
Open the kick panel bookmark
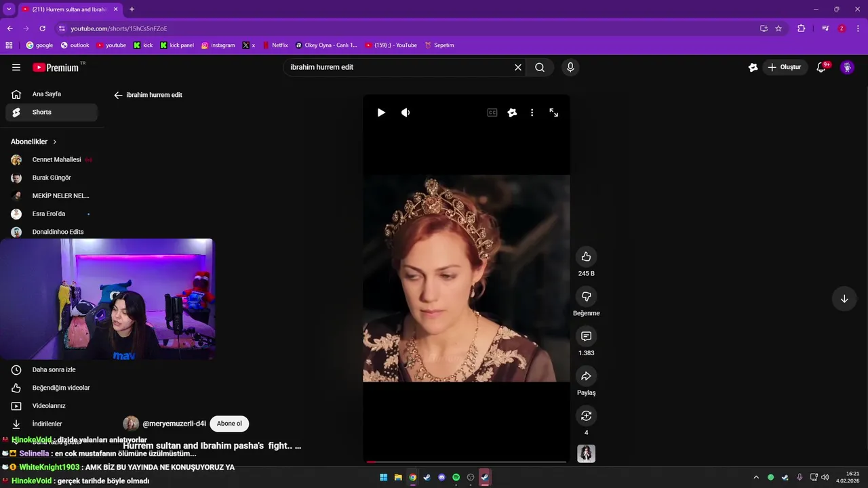(x=177, y=45)
